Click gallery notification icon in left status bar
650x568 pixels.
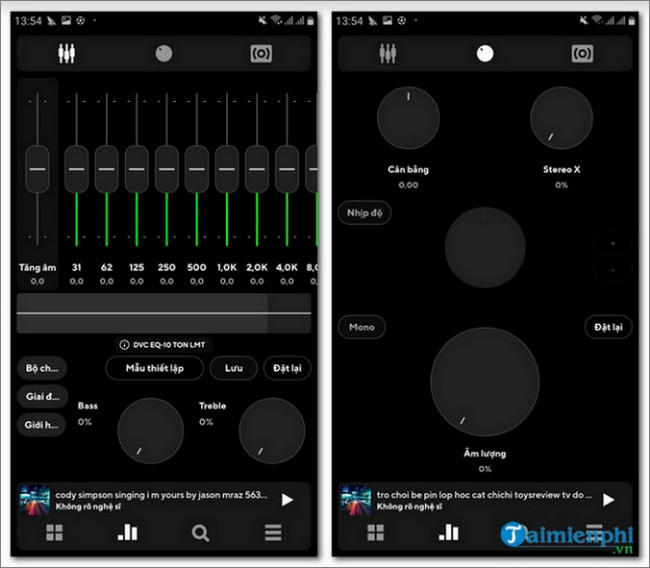pos(66,20)
